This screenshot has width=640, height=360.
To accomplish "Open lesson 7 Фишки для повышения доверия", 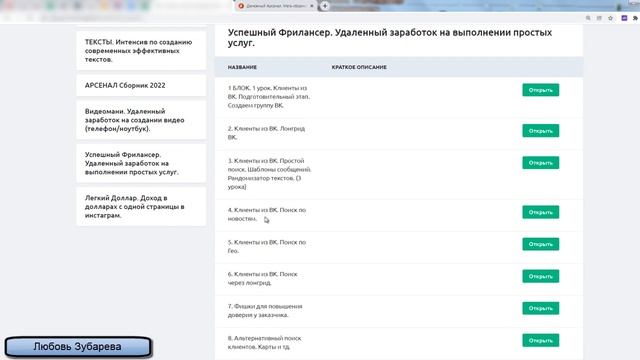I will pos(540,308).
